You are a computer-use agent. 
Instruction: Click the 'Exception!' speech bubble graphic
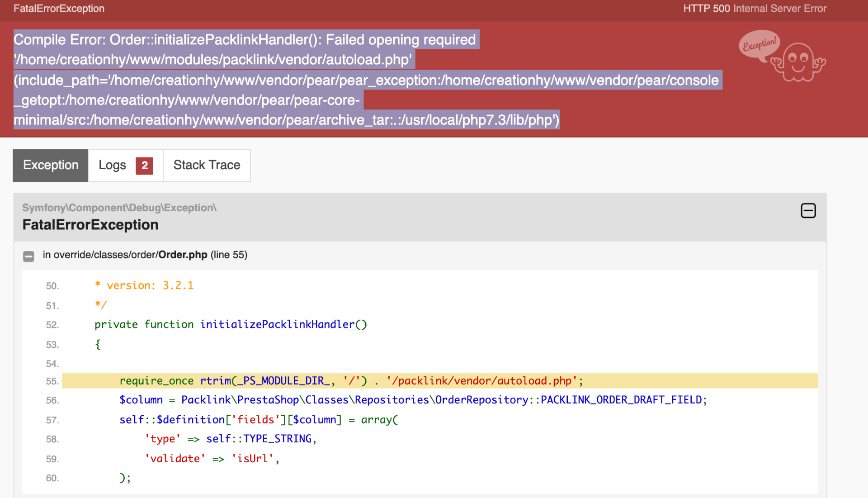759,45
